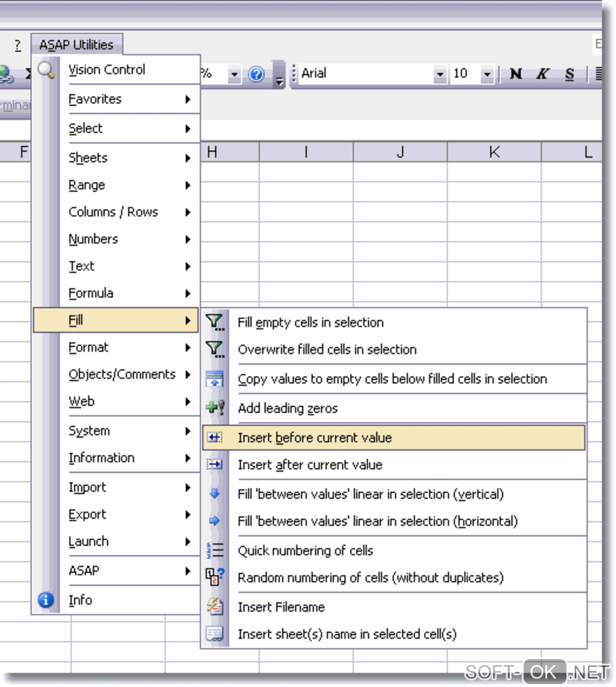Select the highlighted Fill menu item
The height and width of the screenshot is (687, 616).
coord(116,320)
